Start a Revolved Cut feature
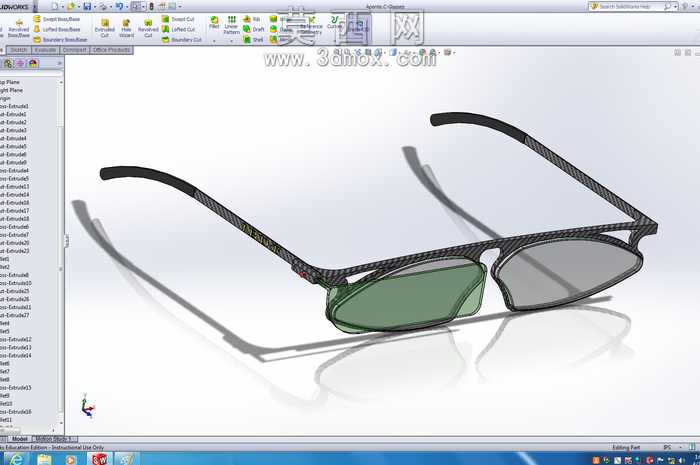The height and width of the screenshot is (465, 700). [x=148, y=29]
